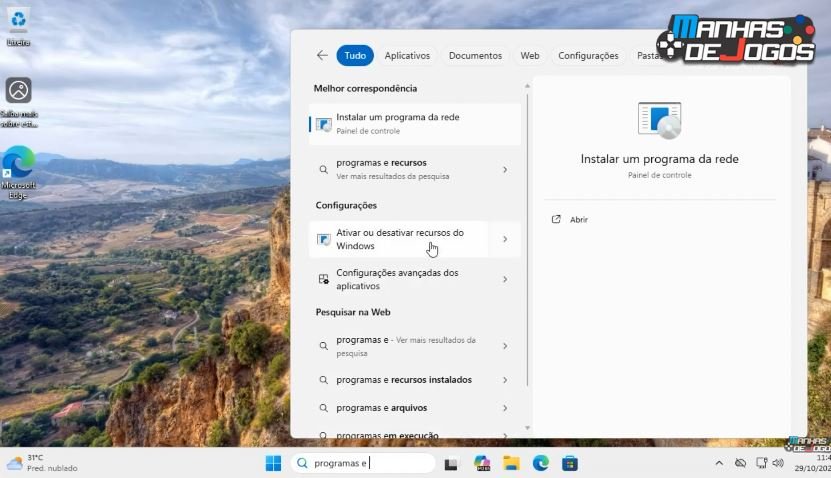831x478 pixels.
Task: Switch to the Documentos filter tab
Action: tap(475, 56)
